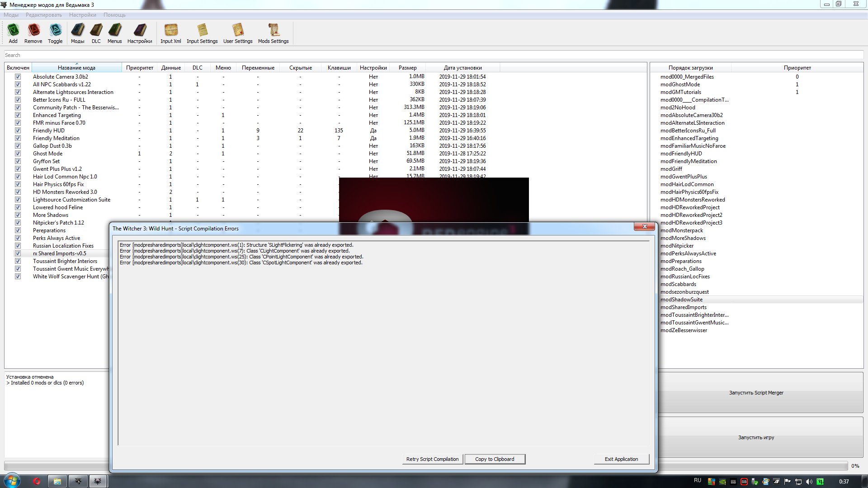The width and height of the screenshot is (868, 488).
Task: Select mod0000_MergedFiles in load order
Action: (687, 77)
